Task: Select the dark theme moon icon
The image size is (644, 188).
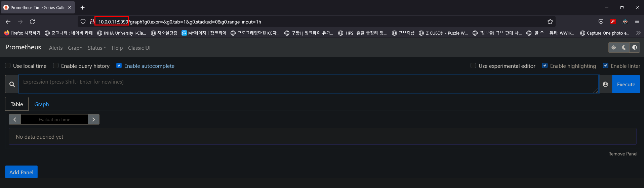Action: 624,47
